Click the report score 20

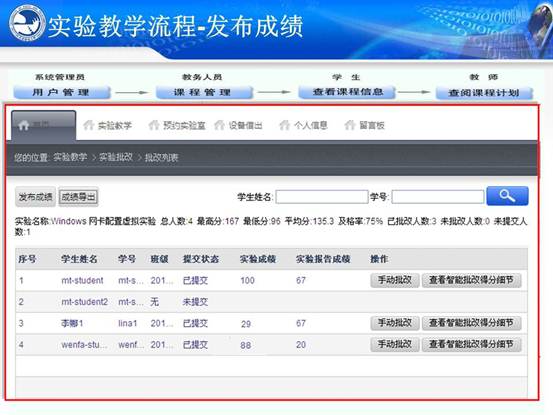301,344
